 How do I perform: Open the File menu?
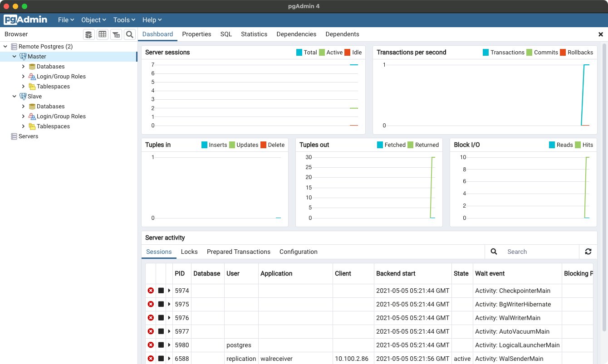point(66,20)
